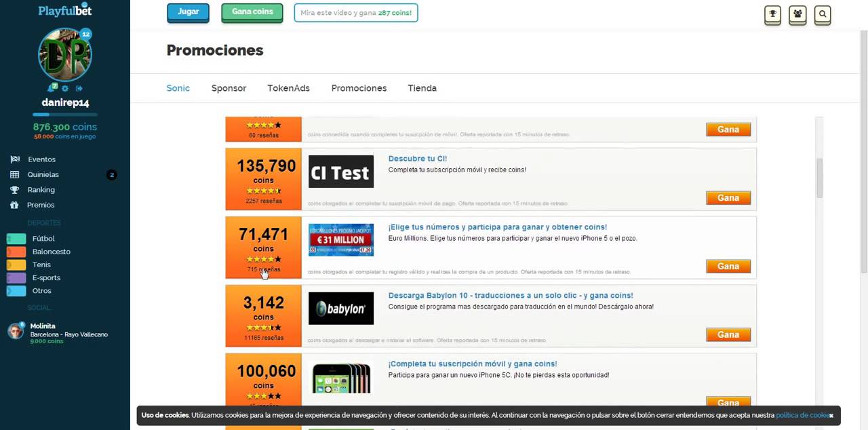This screenshot has width=868, height=430.
Task: Click the Premios gift icon
Action: pyautogui.click(x=15, y=205)
